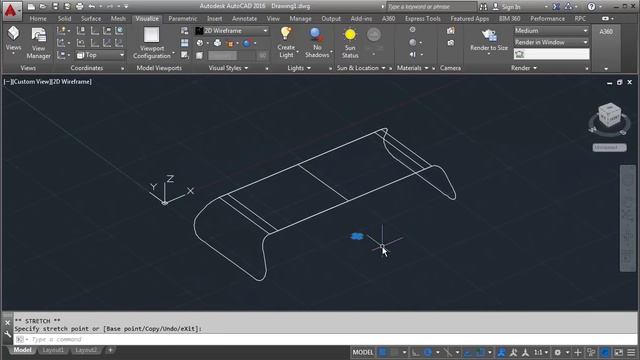Click the Autodesk Exchange Apps X icon
640x360 pixels.
coord(556,7)
